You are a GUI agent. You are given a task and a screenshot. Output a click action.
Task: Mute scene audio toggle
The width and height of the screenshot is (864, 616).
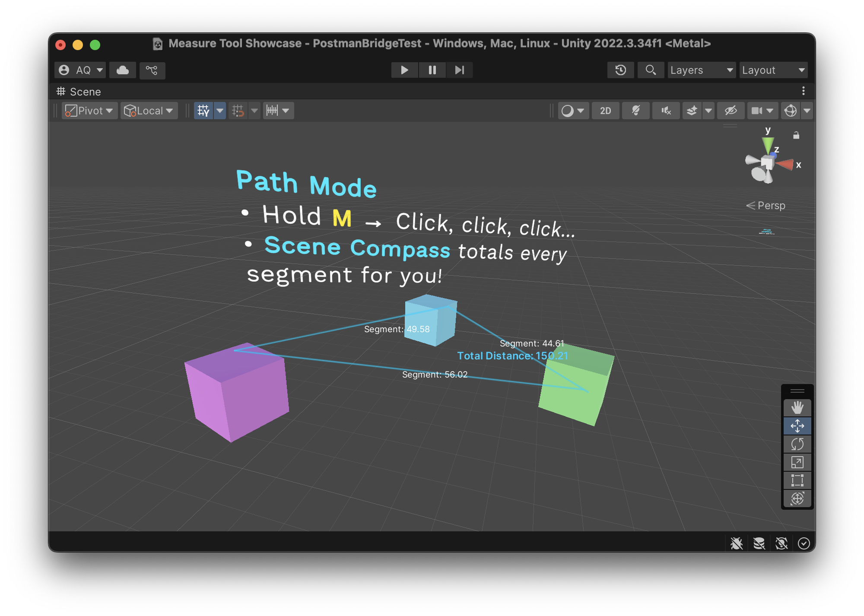click(x=666, y=111)
